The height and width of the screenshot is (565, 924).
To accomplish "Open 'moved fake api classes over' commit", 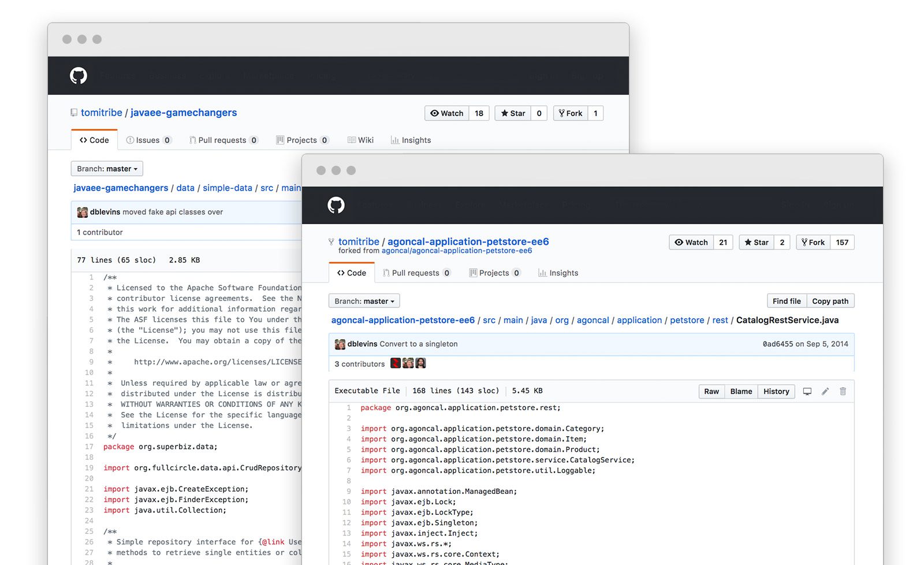I will point(173,212).
